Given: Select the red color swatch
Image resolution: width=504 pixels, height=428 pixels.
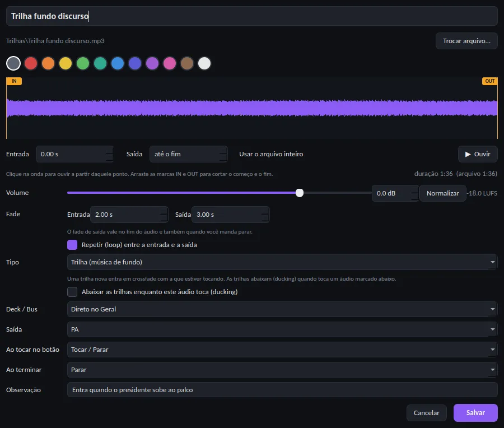Looking at the screenshot, I should click(x=31, y=63).
